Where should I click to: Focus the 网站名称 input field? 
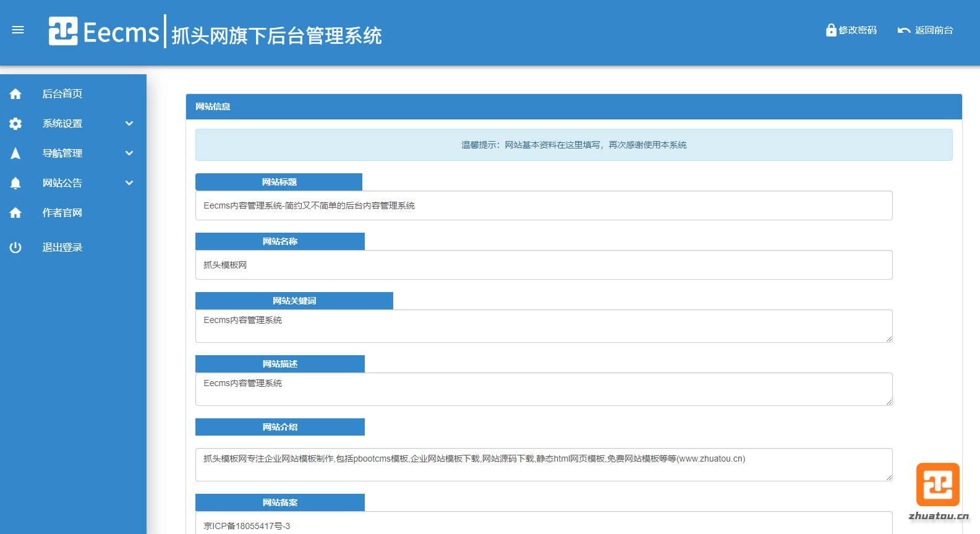point(544,265)
